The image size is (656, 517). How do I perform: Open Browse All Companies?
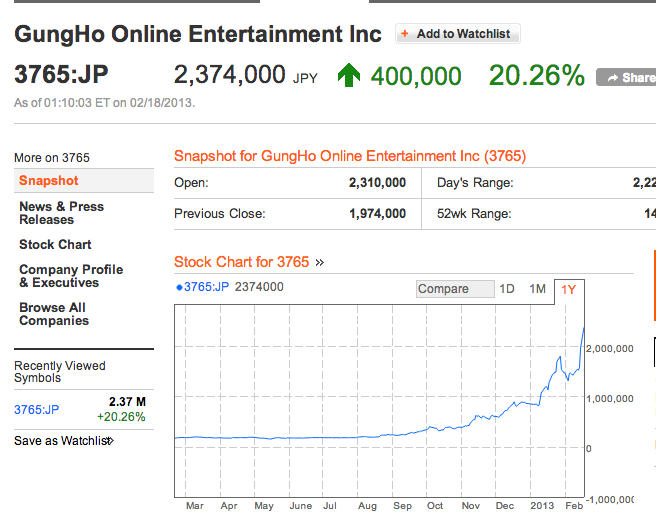(x=54, y=314)
